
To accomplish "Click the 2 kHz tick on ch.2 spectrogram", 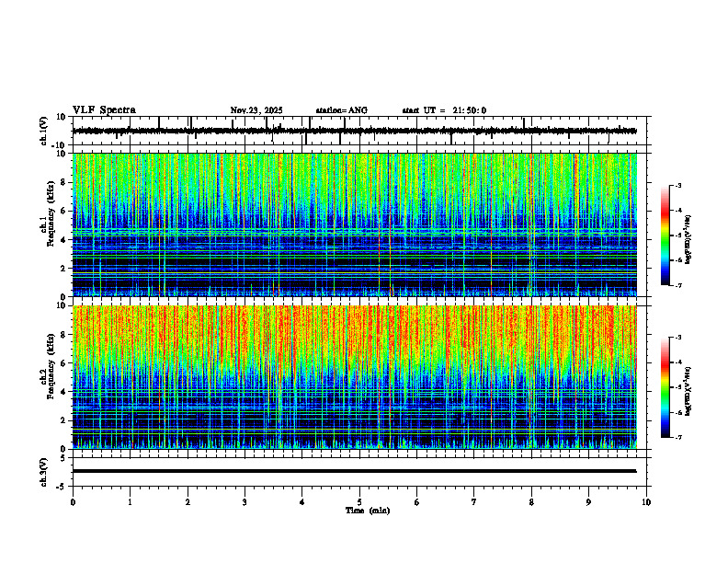I will 64,420.
